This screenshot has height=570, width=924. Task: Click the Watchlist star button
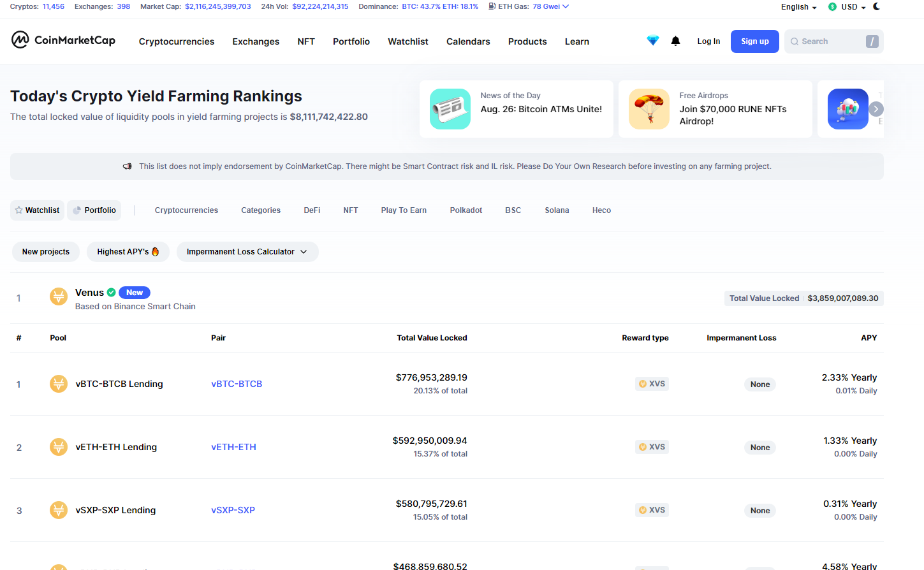coord(37,210)
